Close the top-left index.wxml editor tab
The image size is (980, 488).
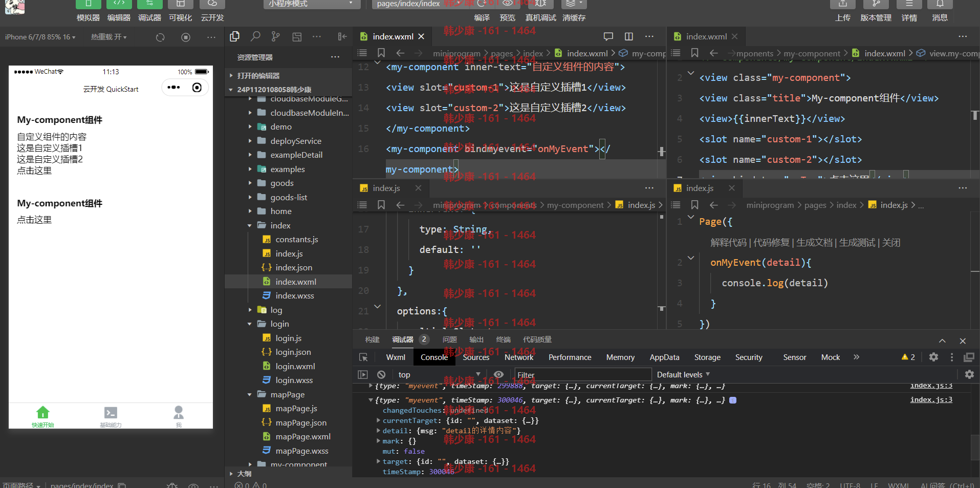click(x=421, y=36)
